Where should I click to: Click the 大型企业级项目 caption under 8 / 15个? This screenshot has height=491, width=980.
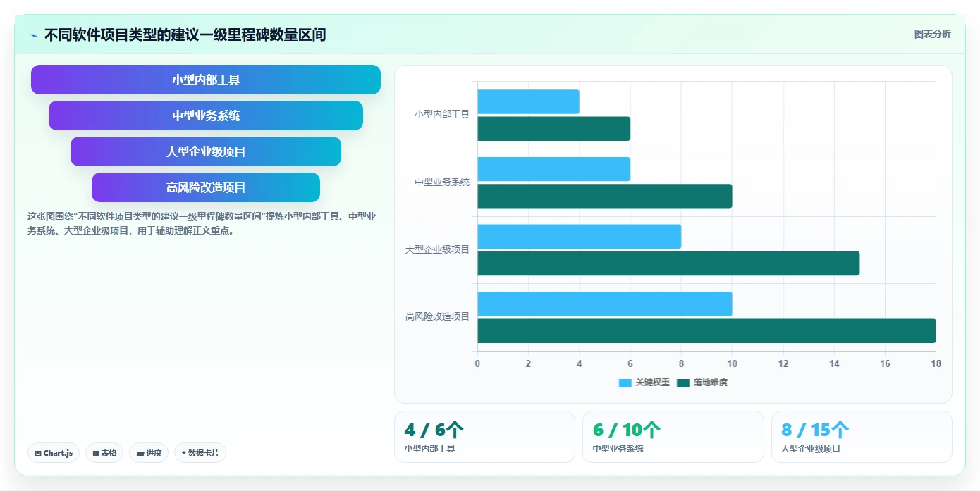tap(811, 449)
